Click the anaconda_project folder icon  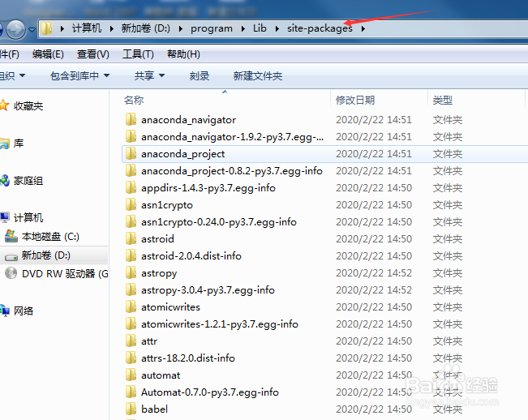[131, 153]
